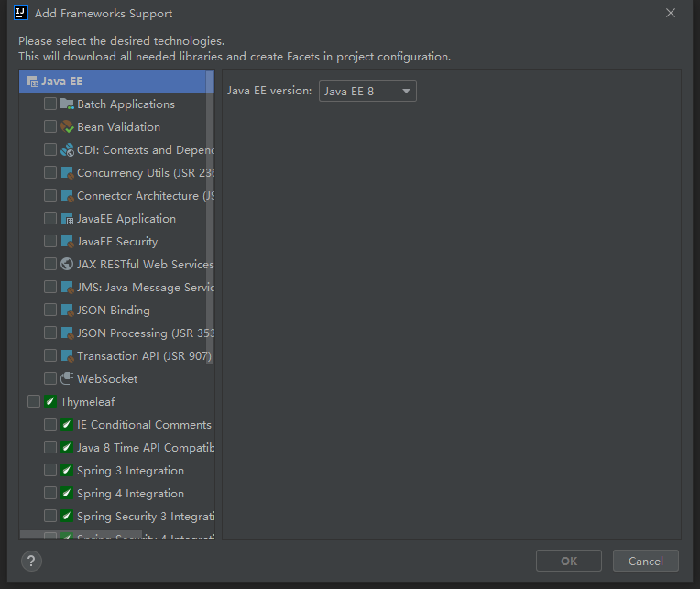
Task: Select the Thymeleaf framework label
Action: tap(88, 402)
